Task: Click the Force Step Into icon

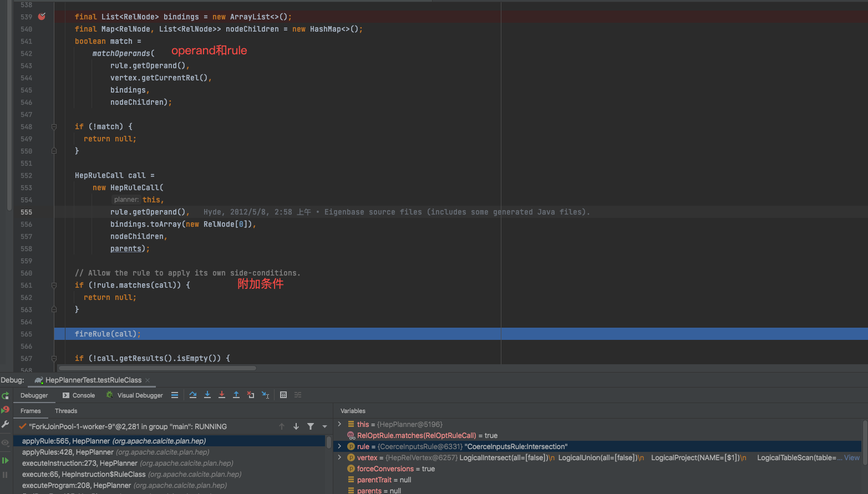Action: [x=221, y=395]
